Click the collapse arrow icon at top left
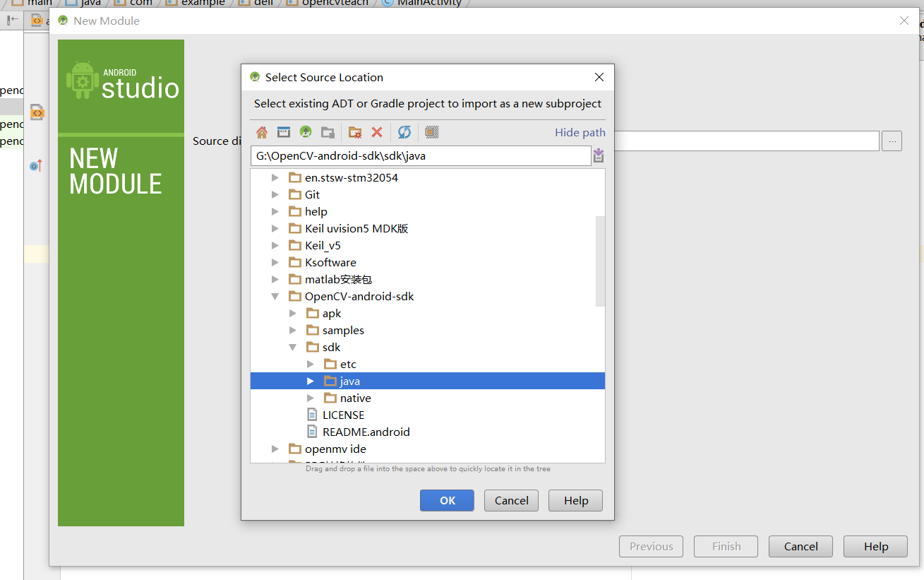 pos(12,20)
